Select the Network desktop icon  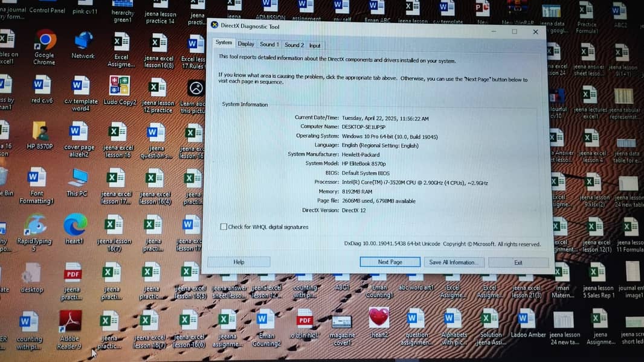coord(83,45)
